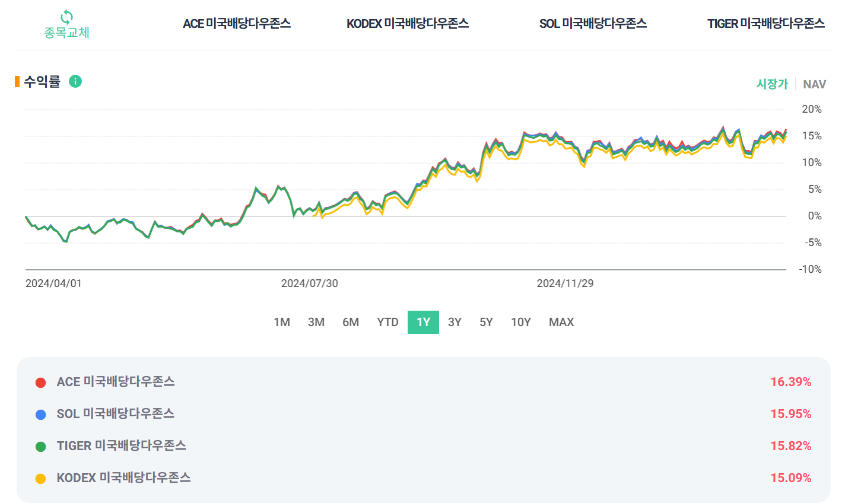Open the 수익률 info icon
Viewport: 845px width, 504px height.
[75, 81]
